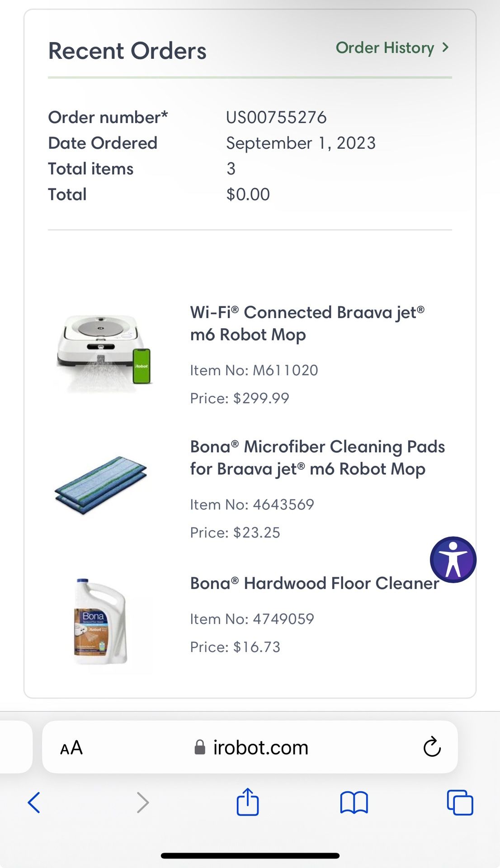
Task: Tap Safari's forward arrow
Action: tap(142, 803)
